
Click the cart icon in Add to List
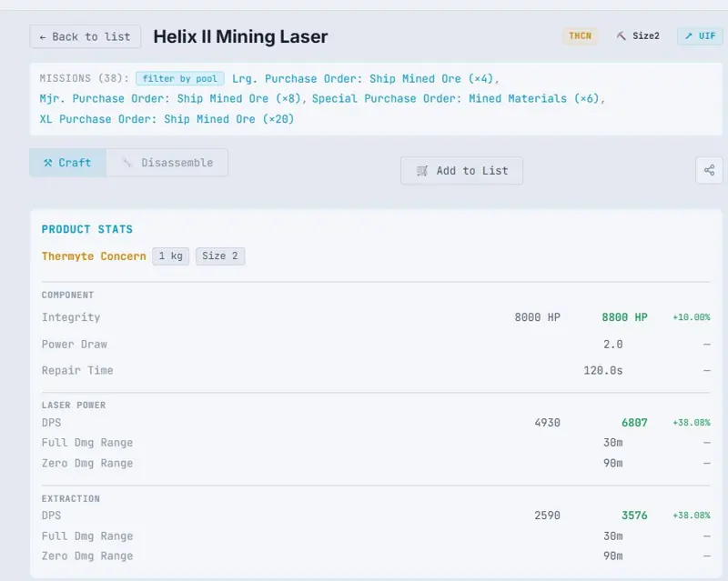coord(422,171)
